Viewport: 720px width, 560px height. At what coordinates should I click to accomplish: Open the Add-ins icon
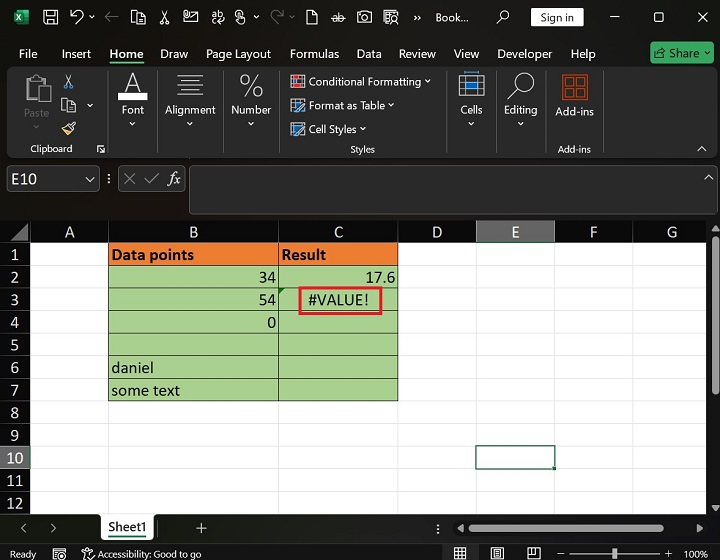pos(574,88)
